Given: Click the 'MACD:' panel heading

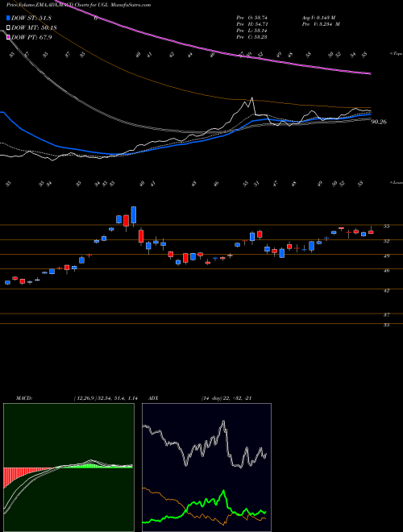Looking at the screenshot, I should [23, 398].
